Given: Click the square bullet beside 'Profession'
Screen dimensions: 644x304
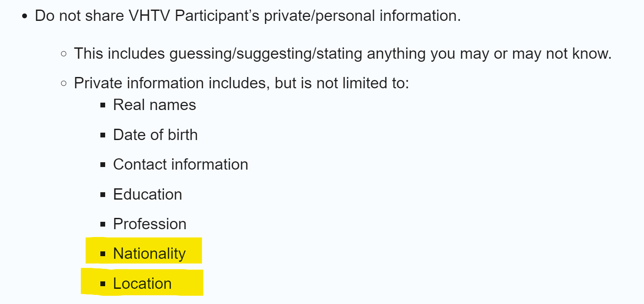Looking at the screenshot, I should (x=103, y=224).
